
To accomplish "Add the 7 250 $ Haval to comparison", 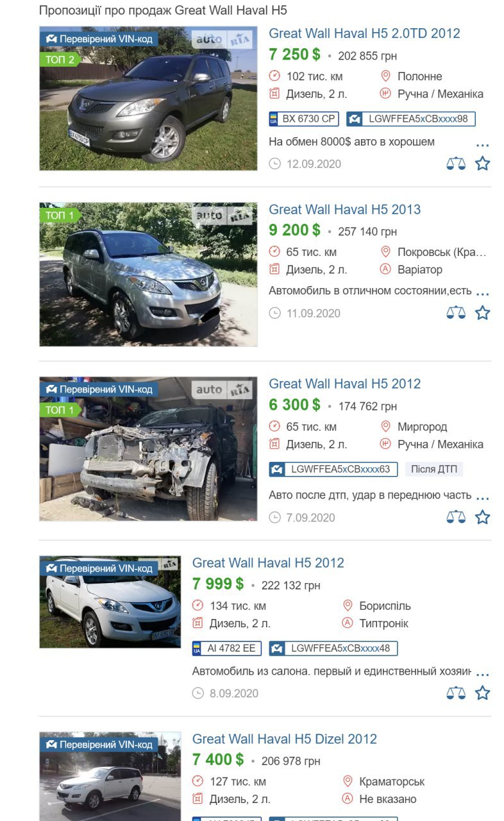I will point(456,164).
